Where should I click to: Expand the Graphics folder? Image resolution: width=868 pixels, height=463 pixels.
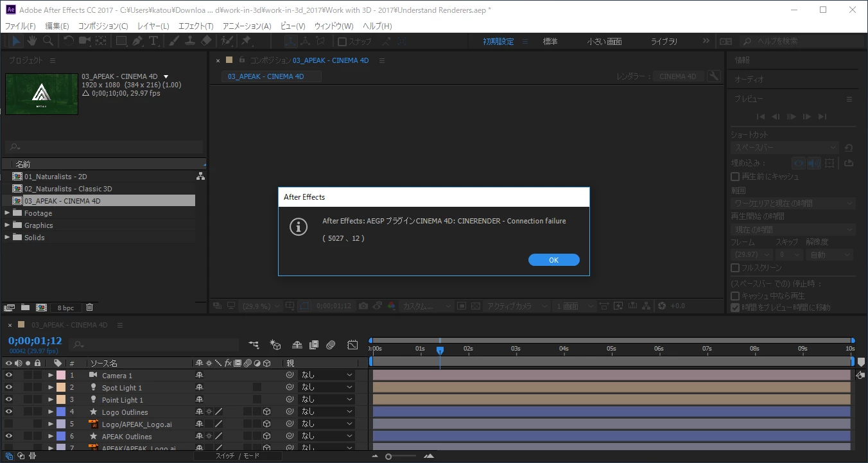tap(7, 225)
